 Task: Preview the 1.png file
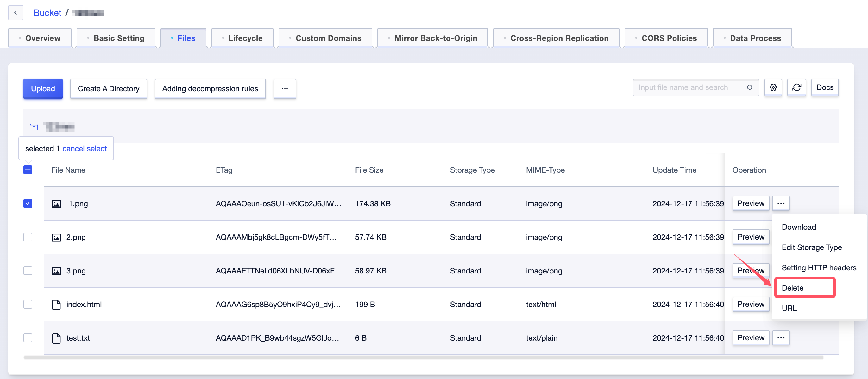tap(751, 203)
